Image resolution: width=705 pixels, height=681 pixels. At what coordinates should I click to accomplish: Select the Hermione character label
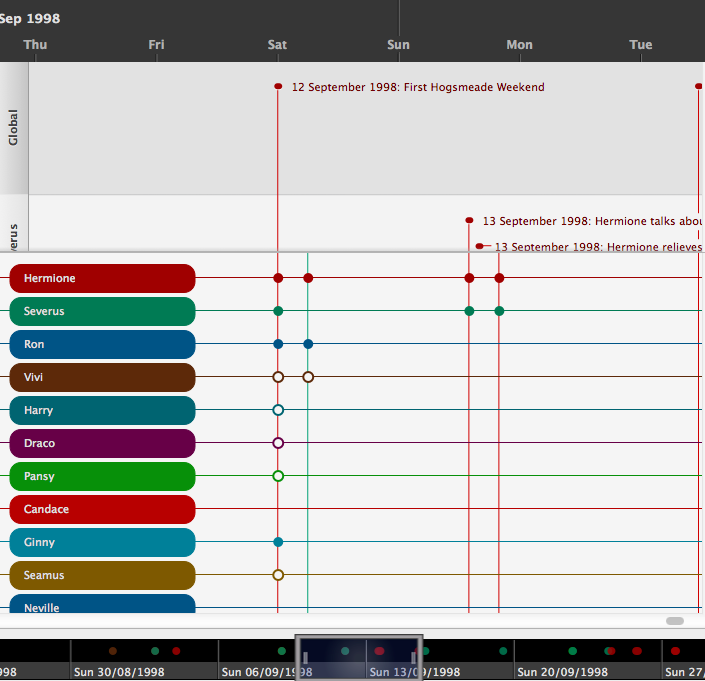point(101,278)
